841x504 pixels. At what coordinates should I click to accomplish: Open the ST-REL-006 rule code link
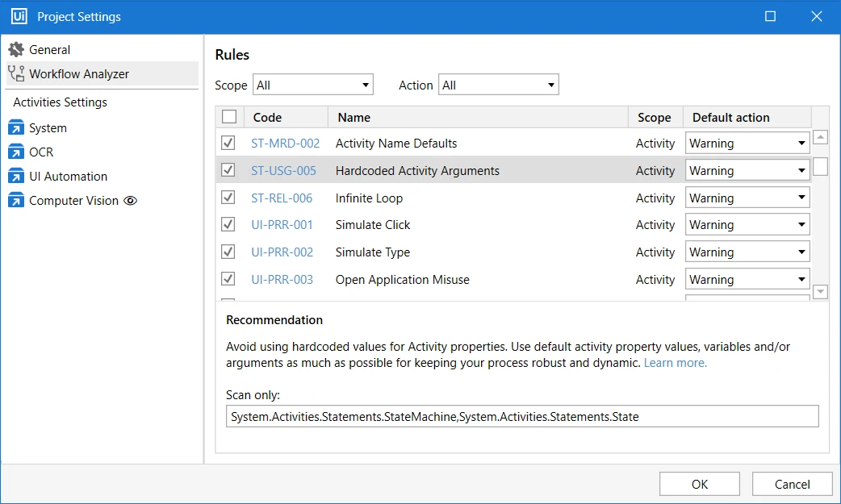click(x=282, y=198)
